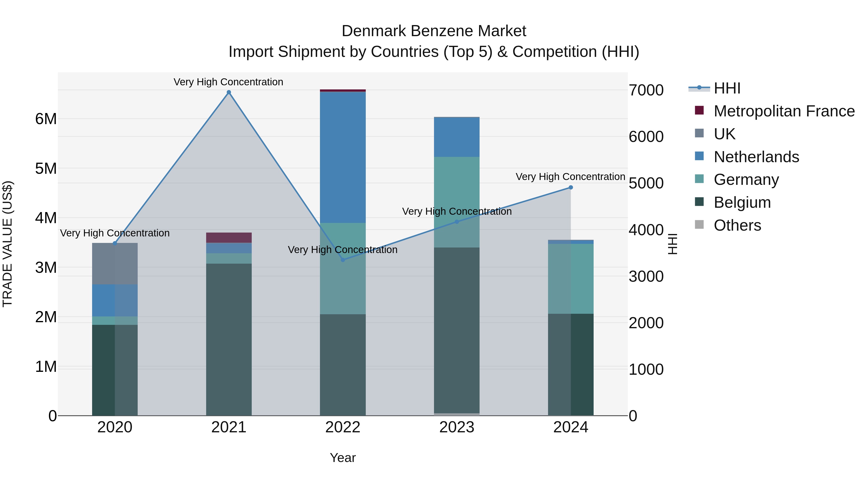Click the 2021 x-axis label
This screenshot has height=488, width=868.
(x=229, y=427)
